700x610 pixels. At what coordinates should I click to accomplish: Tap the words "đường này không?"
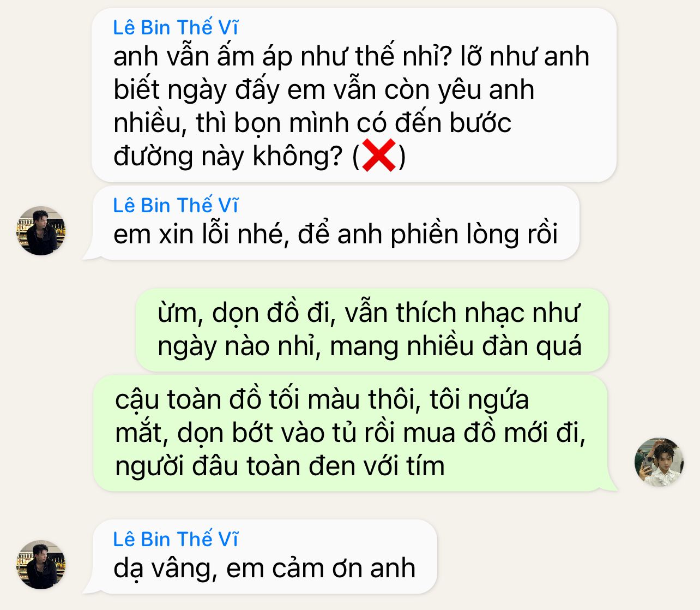coord(228,156)
